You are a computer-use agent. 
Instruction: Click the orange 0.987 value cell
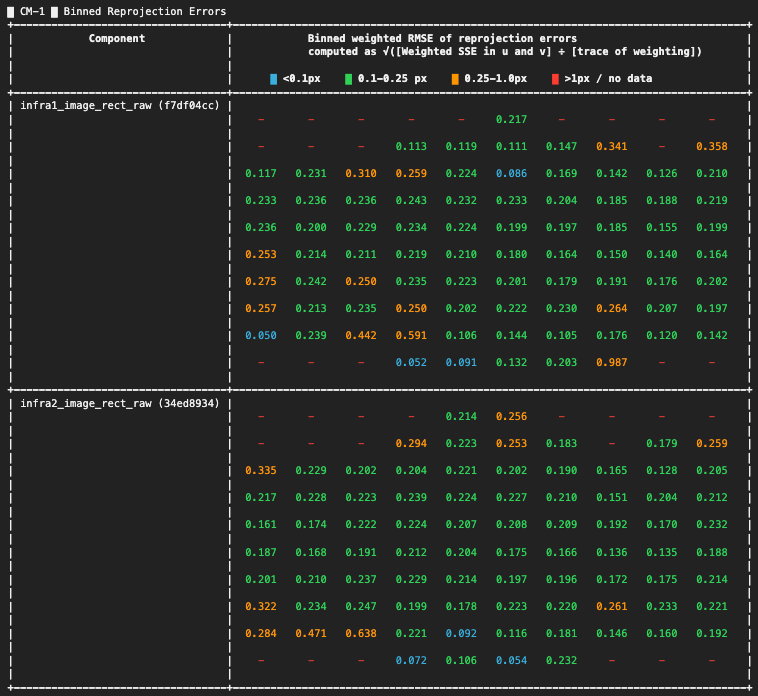(611, 362)
